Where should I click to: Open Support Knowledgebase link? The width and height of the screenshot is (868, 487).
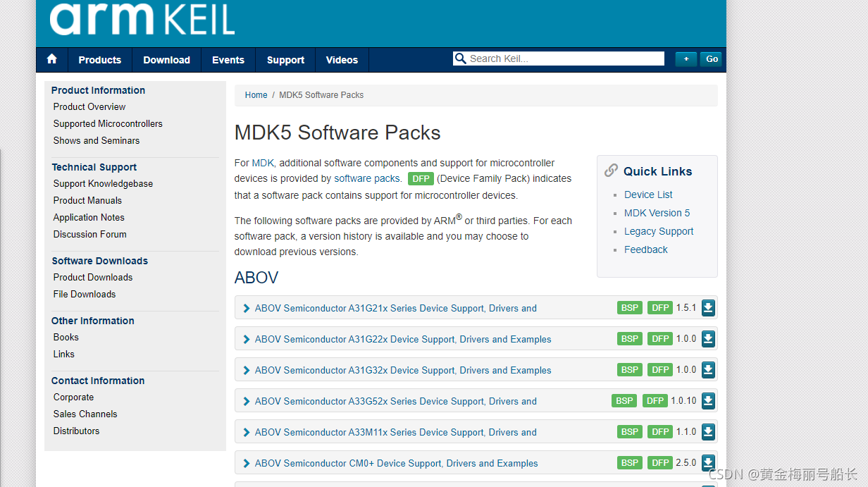coord(103,183)
